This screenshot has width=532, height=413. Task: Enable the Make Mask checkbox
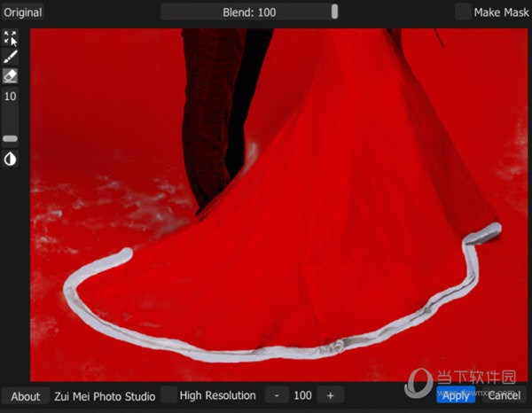click(463, 12)
